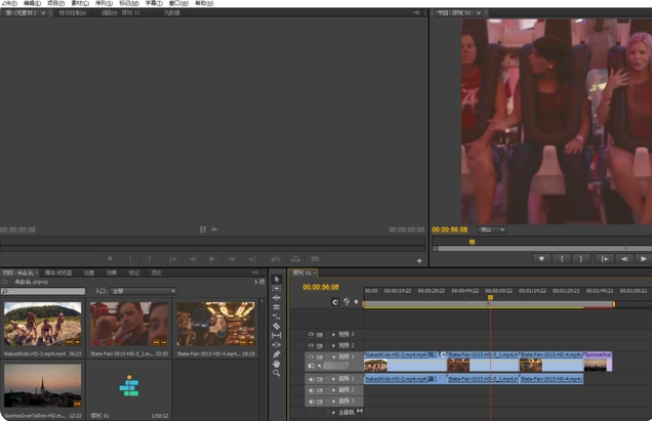Click the program monitor play button

click(642, 258)
